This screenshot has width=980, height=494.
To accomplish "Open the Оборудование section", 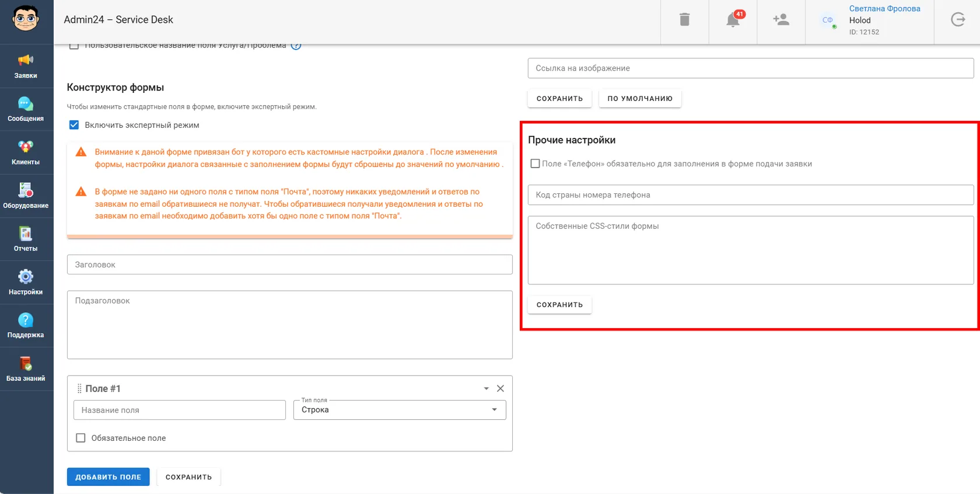I will coord(26,196).
